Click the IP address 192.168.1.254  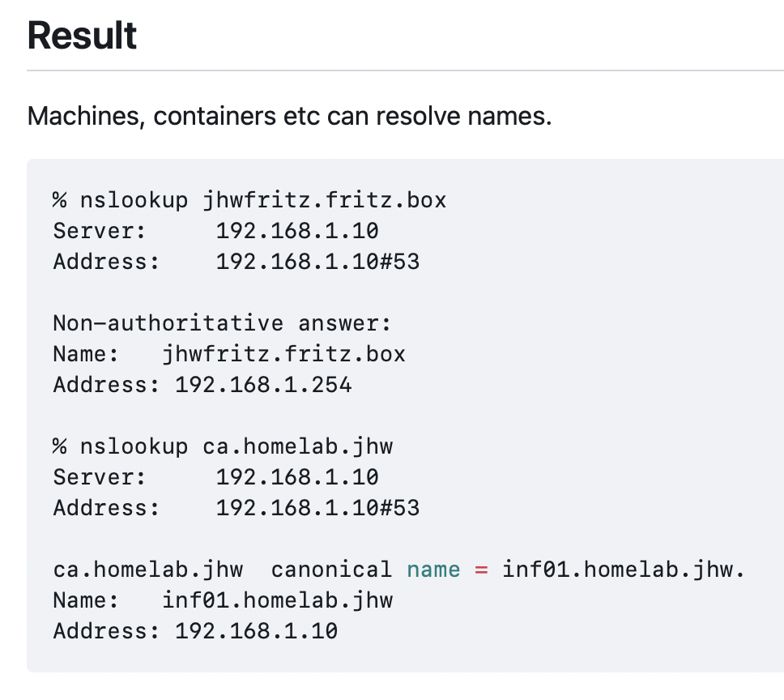click(x=263, y=385)
